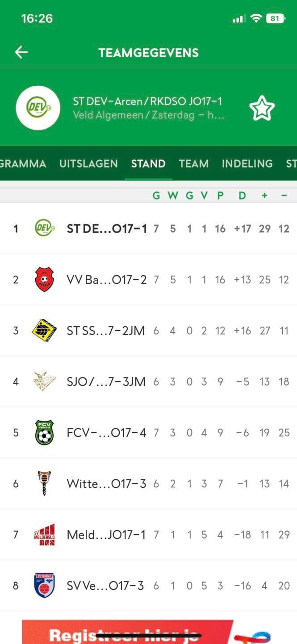
Task: Open the DEV club logo in header
Action: [x=38, y=108]
